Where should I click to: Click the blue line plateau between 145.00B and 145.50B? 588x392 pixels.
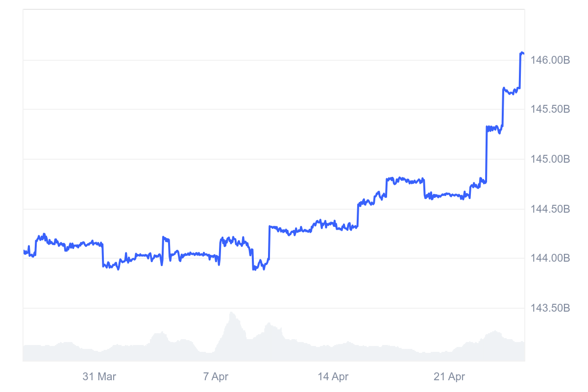click(494, 128)
